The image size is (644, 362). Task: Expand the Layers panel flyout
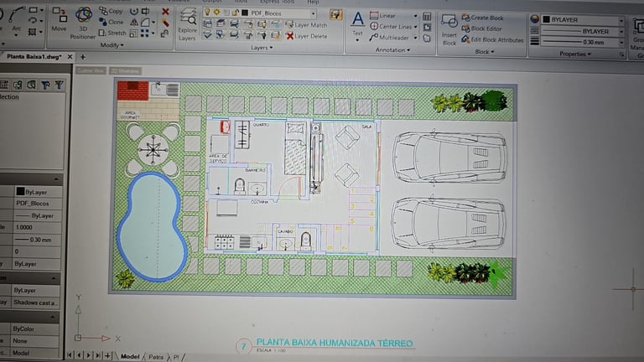262,48
